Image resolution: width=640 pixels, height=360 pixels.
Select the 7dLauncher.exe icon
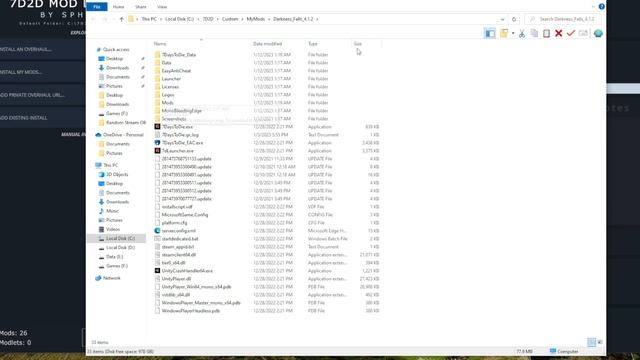[x=157, y=151]
